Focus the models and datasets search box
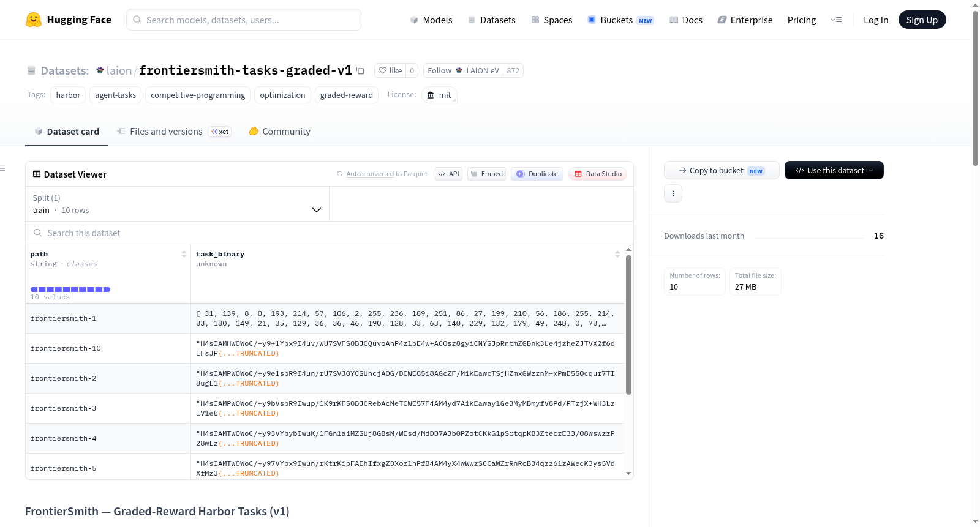Viewport: 980px width, 527px height. (244, 20)
